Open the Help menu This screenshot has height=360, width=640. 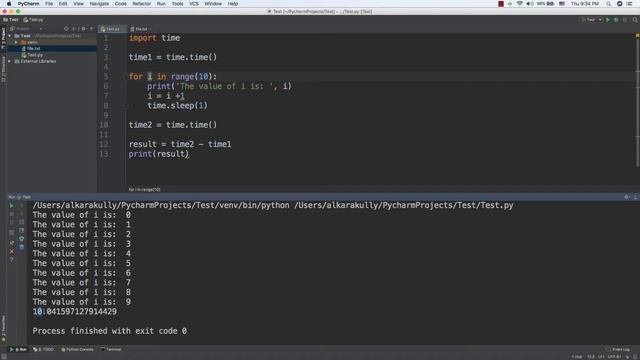[233, 4]
